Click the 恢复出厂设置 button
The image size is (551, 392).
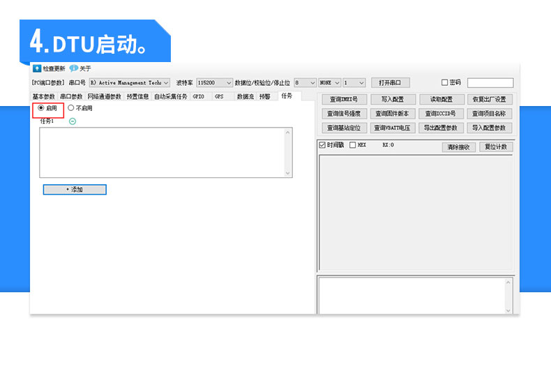click(489, 100)
